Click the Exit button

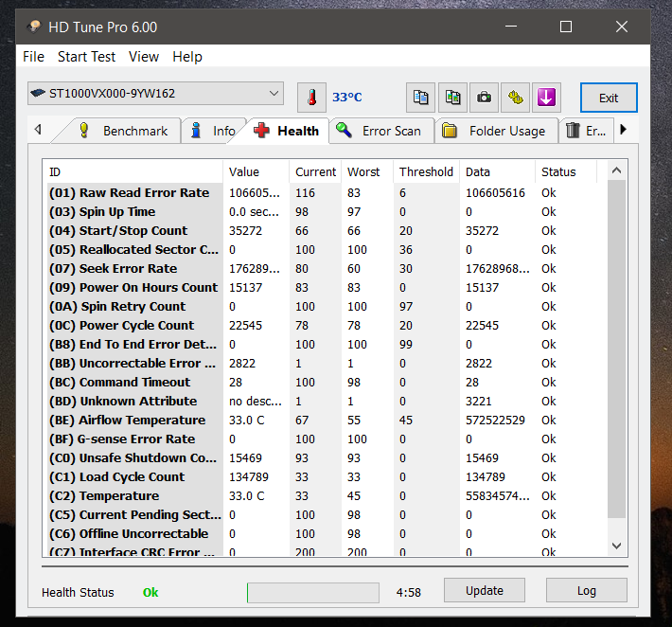(609, 98)
